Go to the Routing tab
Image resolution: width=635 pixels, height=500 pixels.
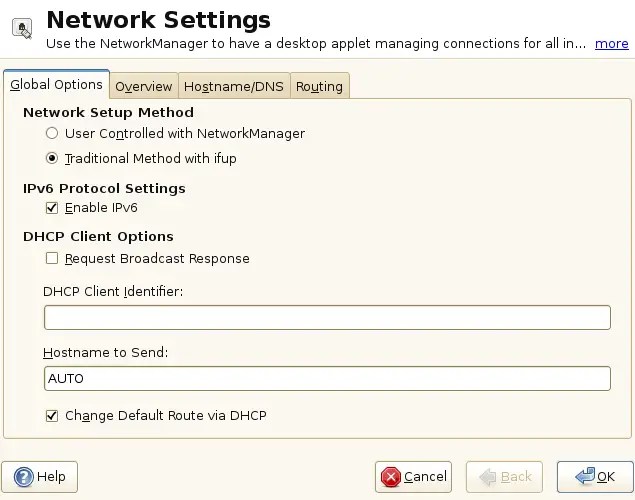point(320,86)
